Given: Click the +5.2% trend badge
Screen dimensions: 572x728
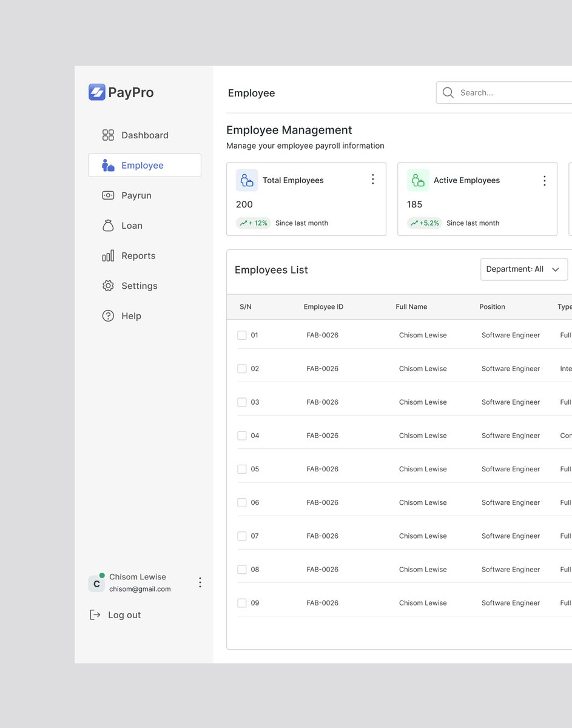Looking at the screenshot, I should point(425,223).
